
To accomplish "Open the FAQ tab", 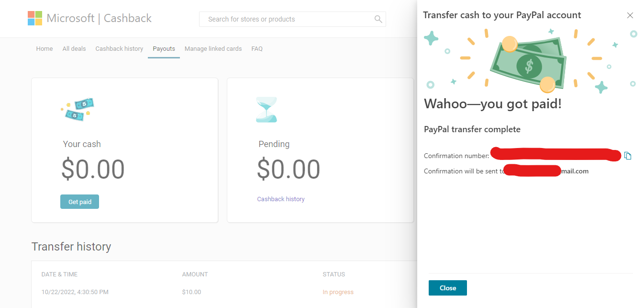I will click(257, 49).
